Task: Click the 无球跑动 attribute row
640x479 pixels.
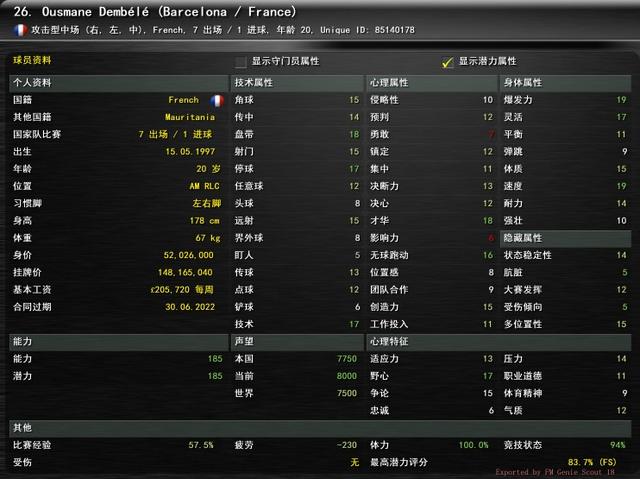Action: tap(432, 255)
